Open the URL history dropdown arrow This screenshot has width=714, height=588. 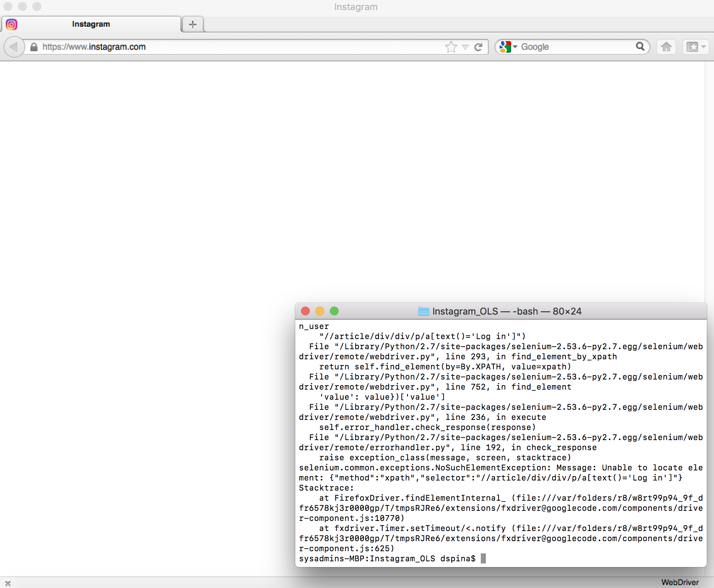click(465, 47)
